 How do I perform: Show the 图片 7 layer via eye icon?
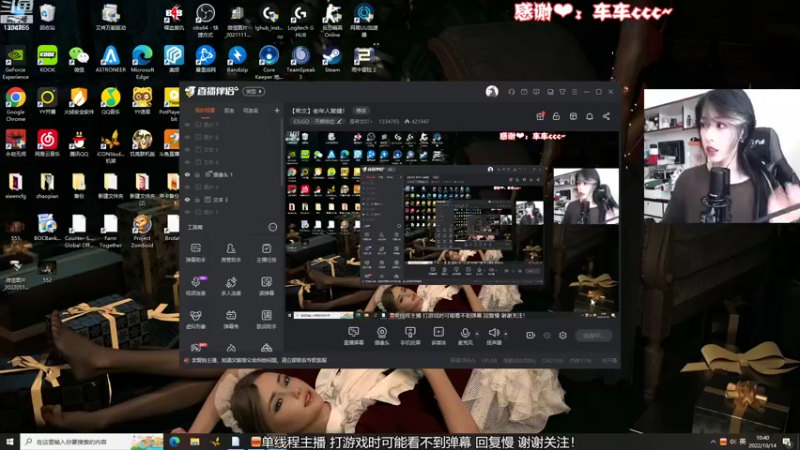pyautogui.click(x=187, y=124)
